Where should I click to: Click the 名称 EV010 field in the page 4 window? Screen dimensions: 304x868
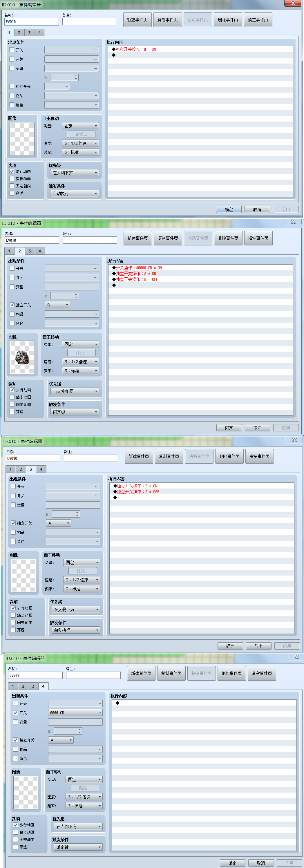pos(35,675)
